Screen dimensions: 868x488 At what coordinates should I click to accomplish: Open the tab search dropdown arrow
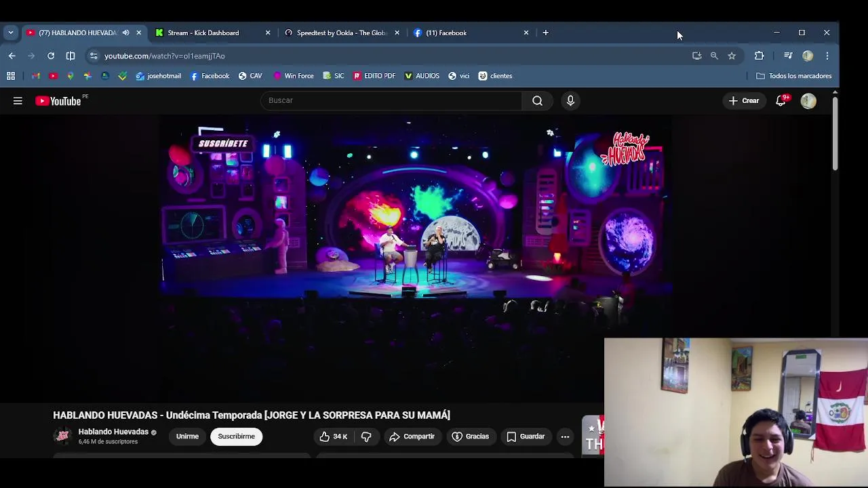click(10, 33)
